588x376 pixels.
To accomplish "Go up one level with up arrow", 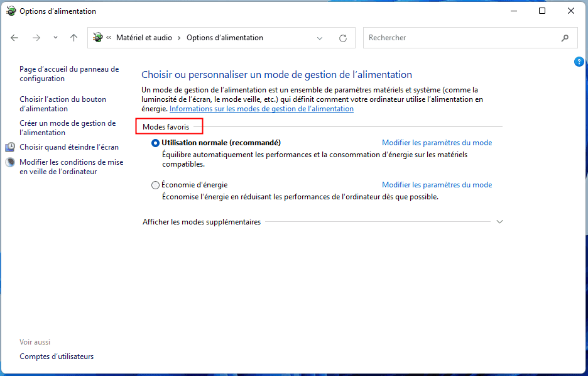I will 74,38.
